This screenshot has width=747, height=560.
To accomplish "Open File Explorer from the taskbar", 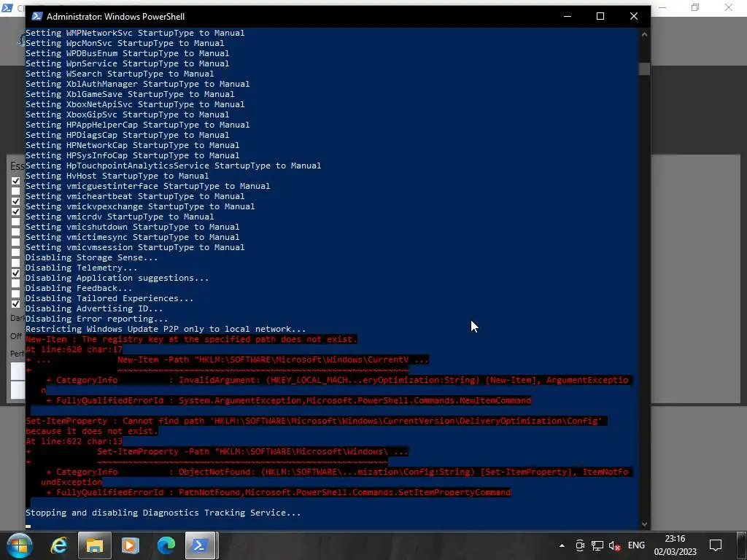I will 94,545.
